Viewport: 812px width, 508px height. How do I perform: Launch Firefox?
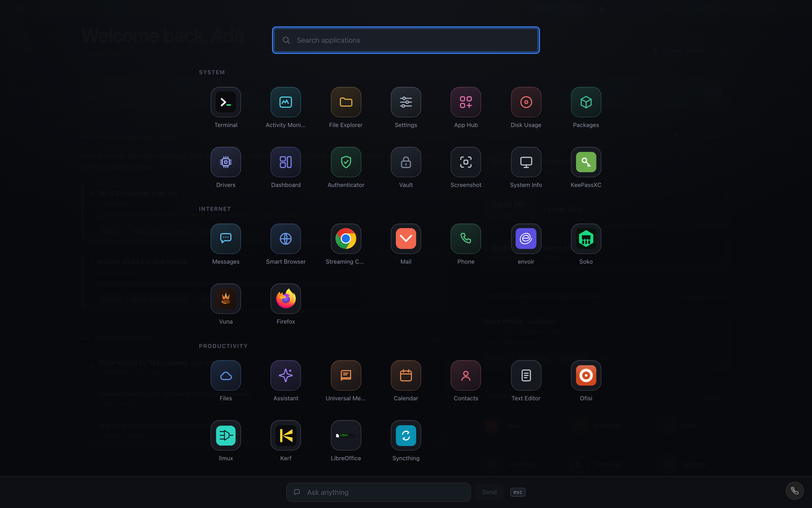[x=285, y=299]
